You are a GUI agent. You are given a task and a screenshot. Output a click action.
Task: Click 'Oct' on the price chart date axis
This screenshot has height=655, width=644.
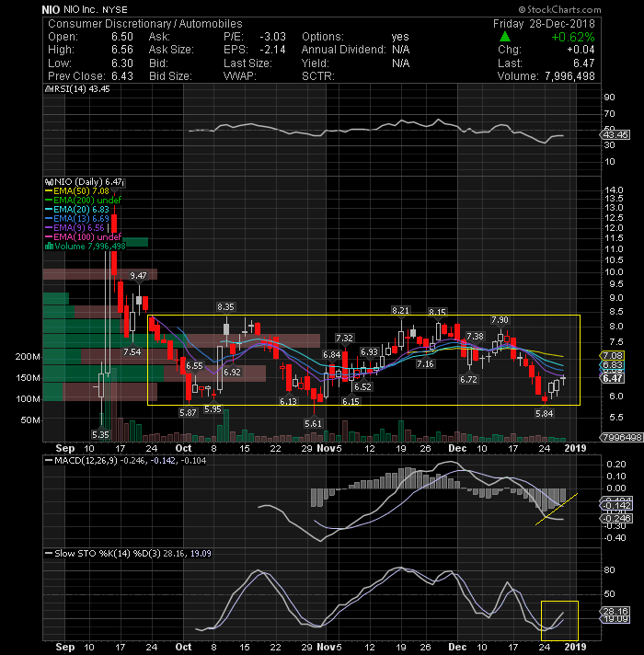click(183, 448)
